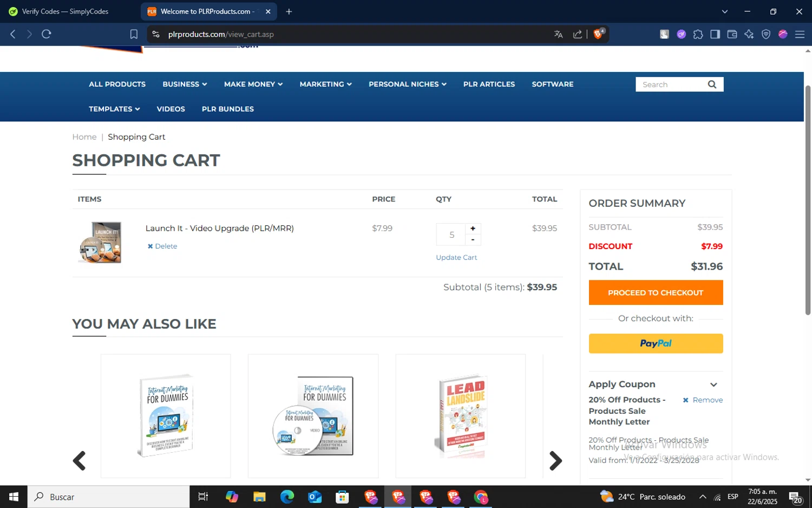812x508 pixels.
Task: Switch to the Verify Codes — SimplyCodes tab
Action: tap(65, 11)
